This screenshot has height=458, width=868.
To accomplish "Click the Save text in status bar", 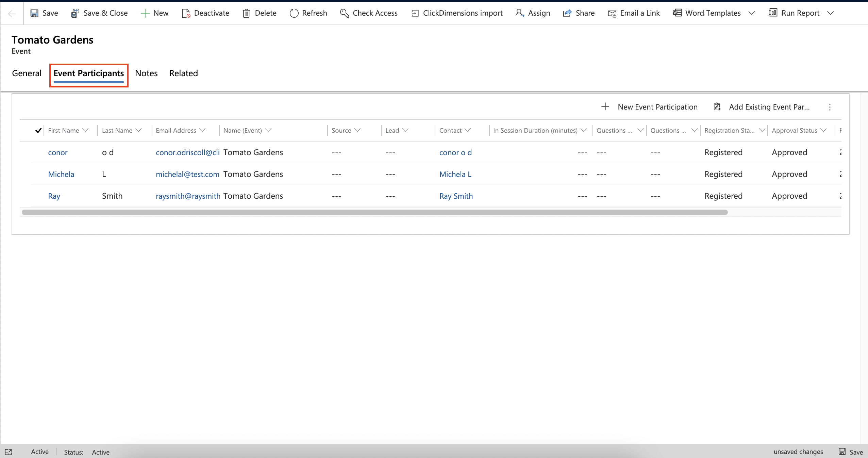I will tap(856, 452).
